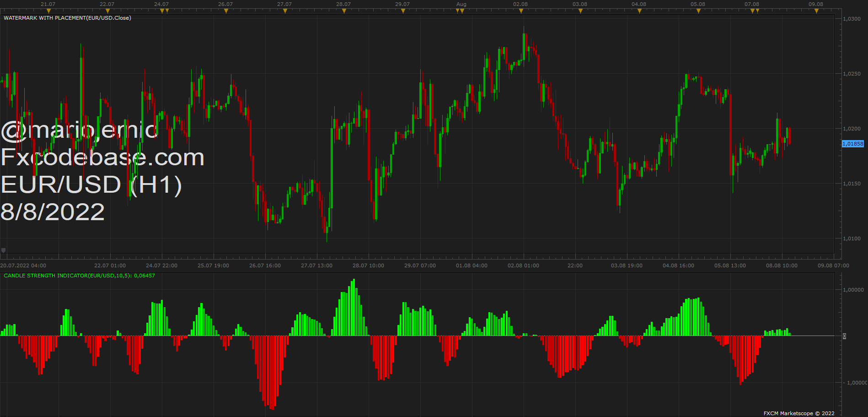
Task: Click the upper 1,00000 indicator axis label
Action: tap(853, 290)
